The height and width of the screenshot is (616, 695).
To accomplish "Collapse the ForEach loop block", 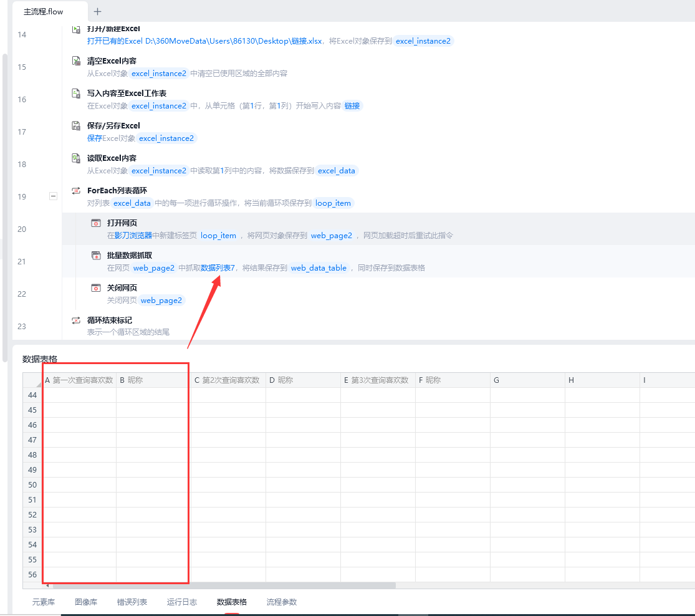I will 53,196.
